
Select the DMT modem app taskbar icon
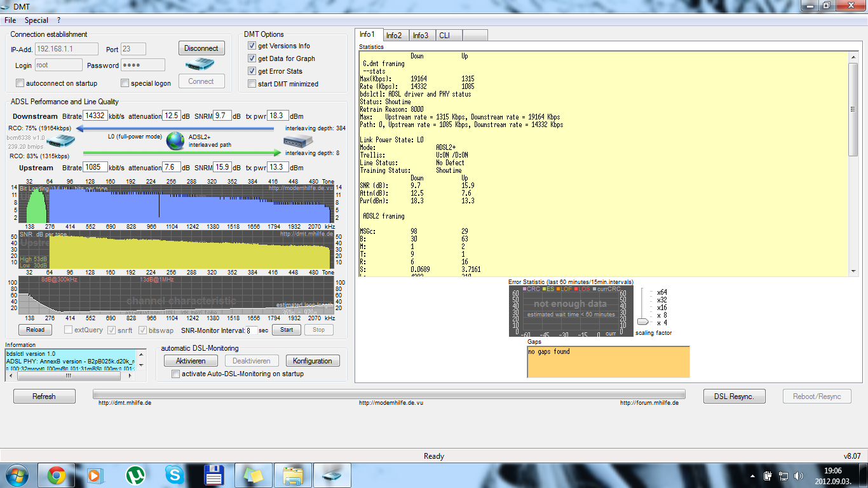(332, 475)
